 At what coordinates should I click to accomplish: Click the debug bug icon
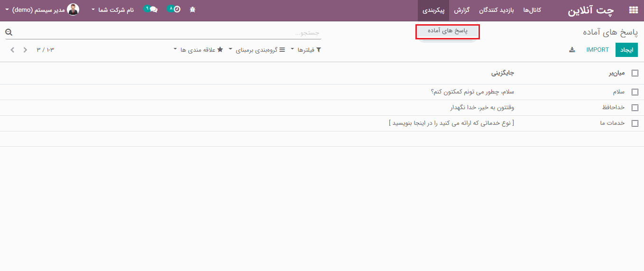coord(192,9)
